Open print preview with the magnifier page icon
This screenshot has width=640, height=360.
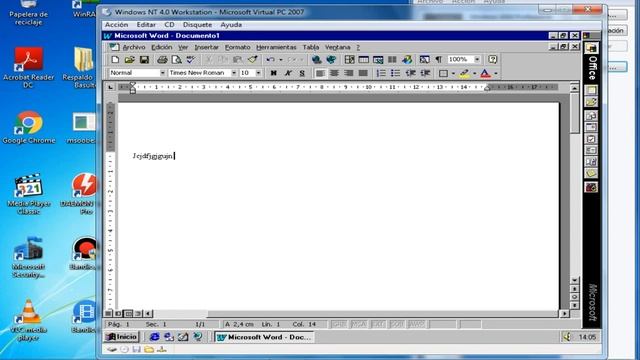[176, 60]
